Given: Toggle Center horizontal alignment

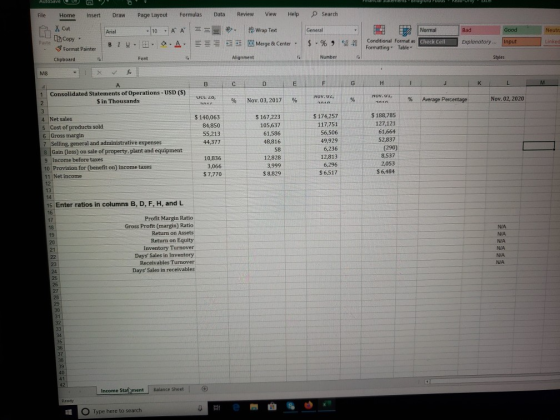Looking at the screenshot, I should (207, 44).
